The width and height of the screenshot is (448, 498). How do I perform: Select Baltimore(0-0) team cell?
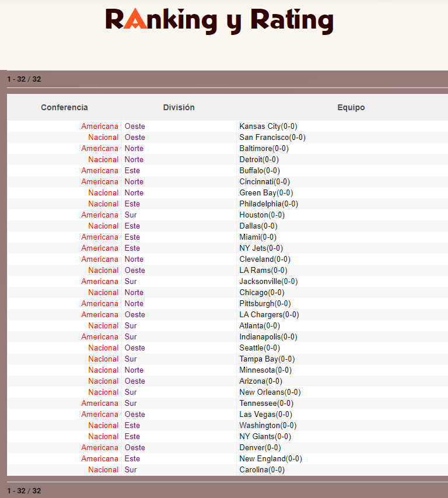[264, 148]
